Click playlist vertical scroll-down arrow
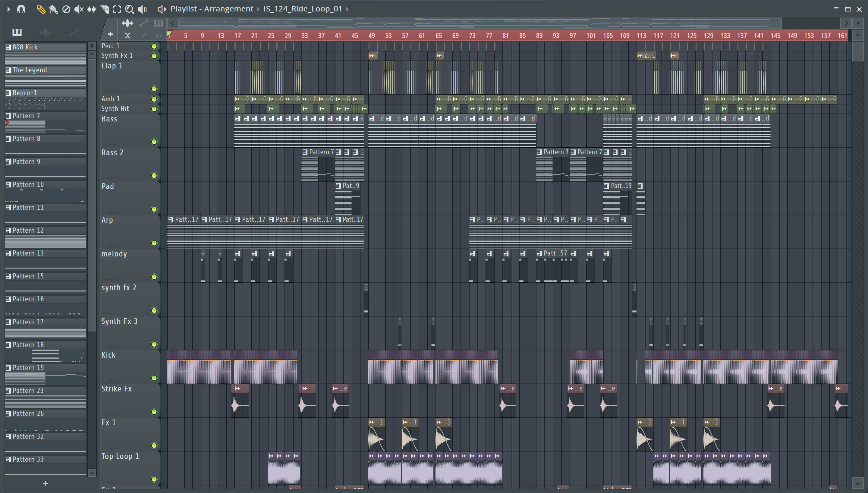 point(858,483)
